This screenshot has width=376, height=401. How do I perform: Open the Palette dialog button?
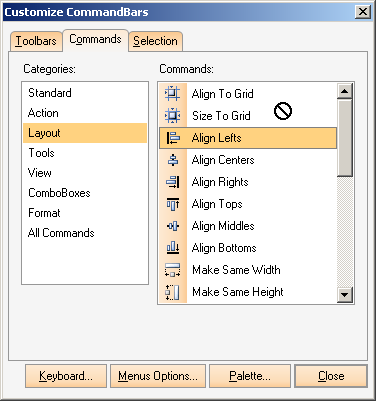click(250, 376)
